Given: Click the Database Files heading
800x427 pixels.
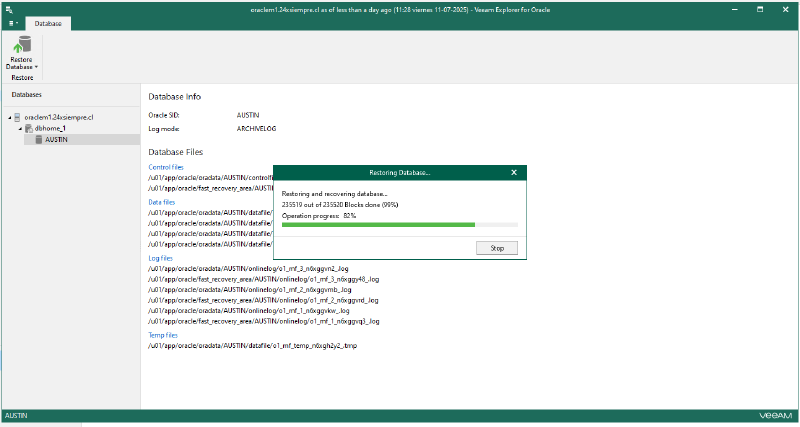Looking at the screenshot, I should [x=176, y=152].
